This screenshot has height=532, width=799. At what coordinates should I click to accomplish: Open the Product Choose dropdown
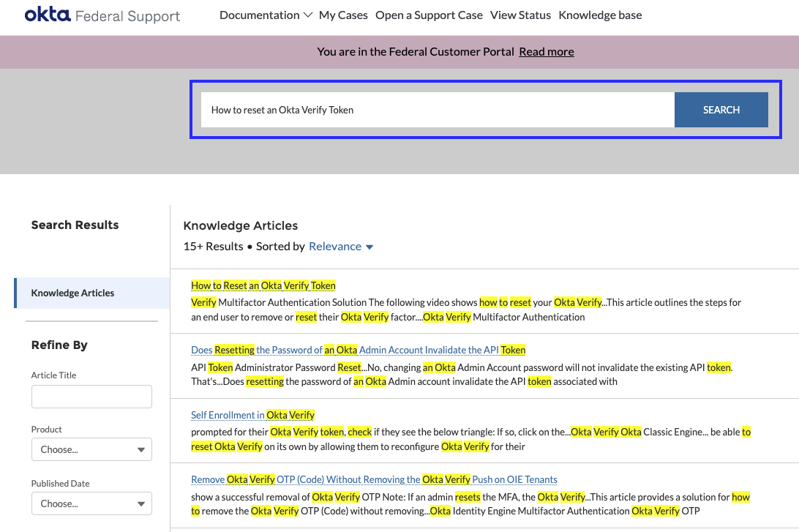click(91, 449)
